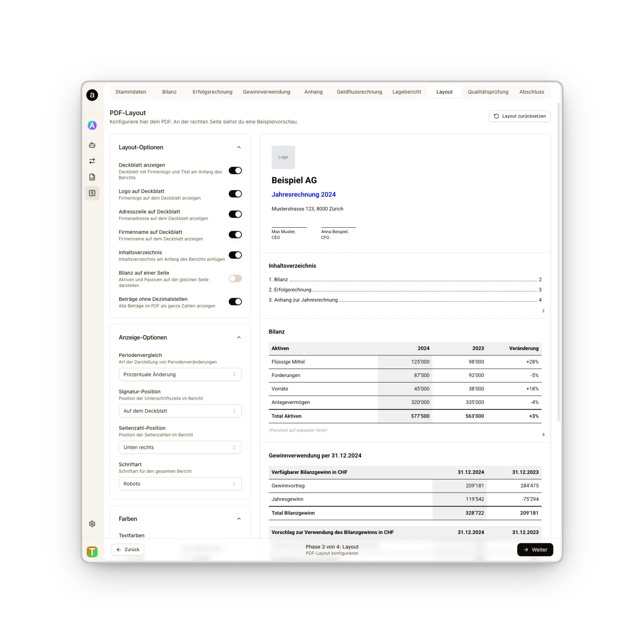Collapse the Layout-Optionen section
The width and height of the screenshot is (644, 644).
[239, 147]
